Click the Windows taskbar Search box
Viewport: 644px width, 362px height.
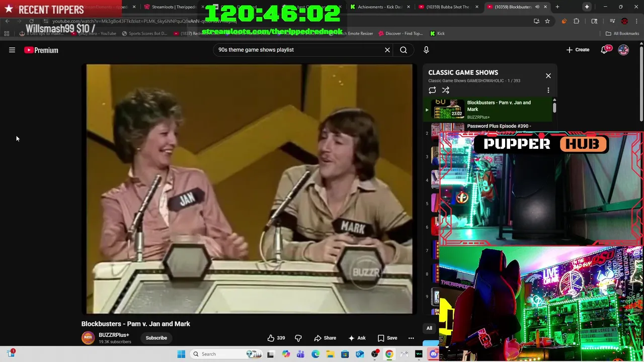tap(226, 354)
